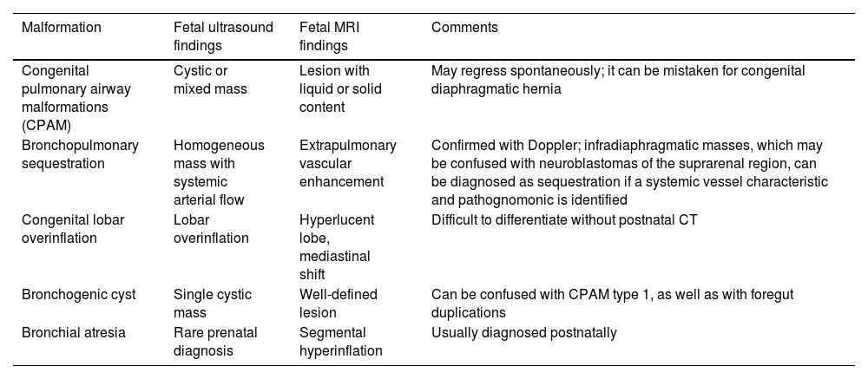This screenshot has width=868, height=379.
Task: Click the 'May regress spontaneously' comment
Action: [618, 80]
